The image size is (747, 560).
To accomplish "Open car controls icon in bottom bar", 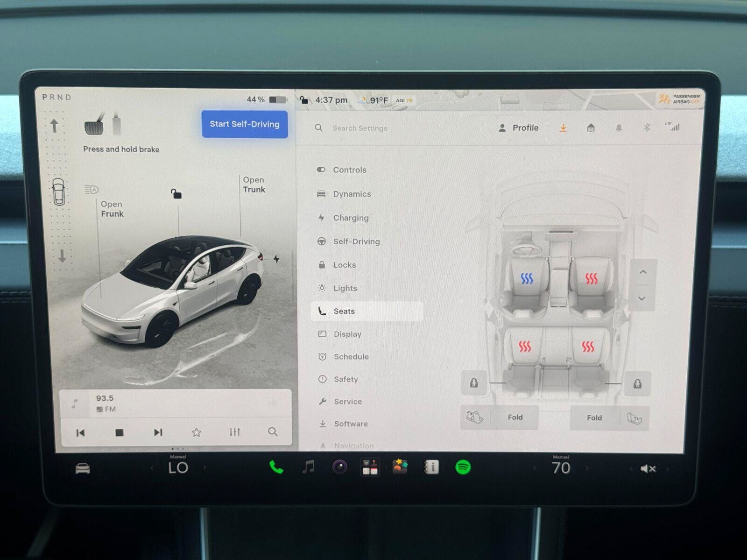I will (83, 468).
